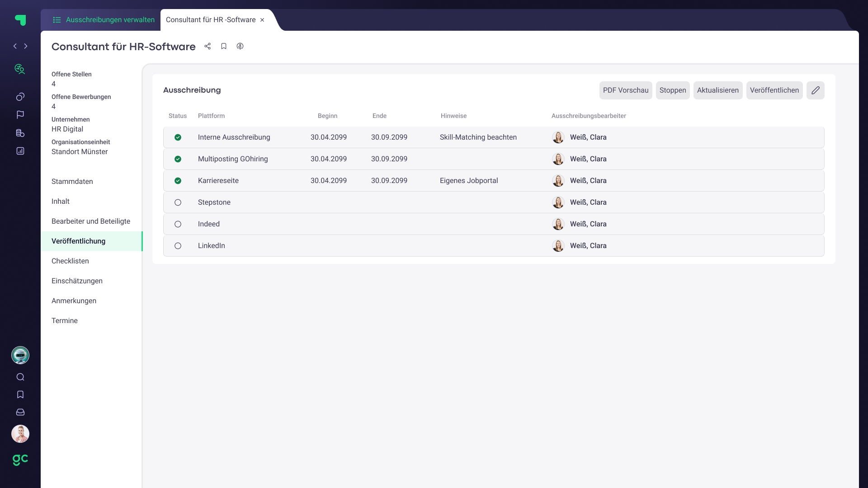Viewport: 868px width, 488px height.
Task: Switch to Ausschreibungen verwalten tab
Action: (x=104, y=20)
